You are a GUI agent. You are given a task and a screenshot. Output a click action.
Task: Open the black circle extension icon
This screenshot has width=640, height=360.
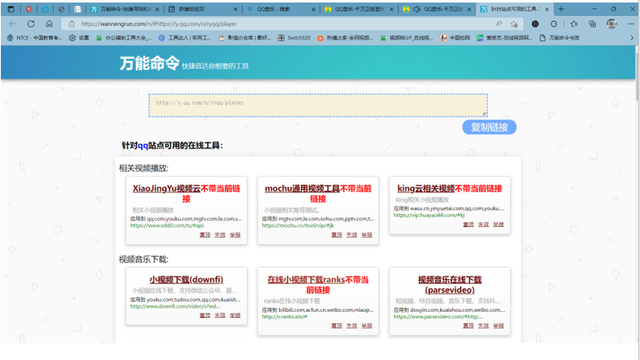pyautogui.click(x=535, y=24)
